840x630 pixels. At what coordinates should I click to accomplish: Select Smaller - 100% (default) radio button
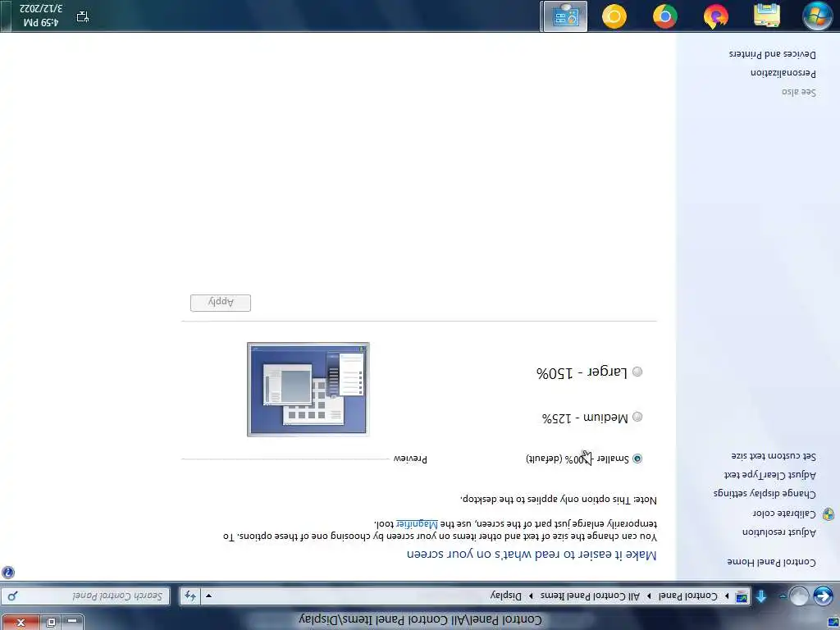[x=637, y=459]
